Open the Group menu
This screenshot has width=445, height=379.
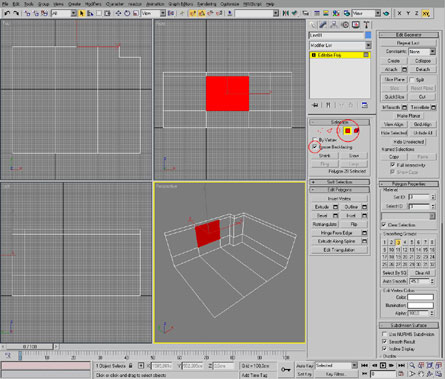click(43, 4)
